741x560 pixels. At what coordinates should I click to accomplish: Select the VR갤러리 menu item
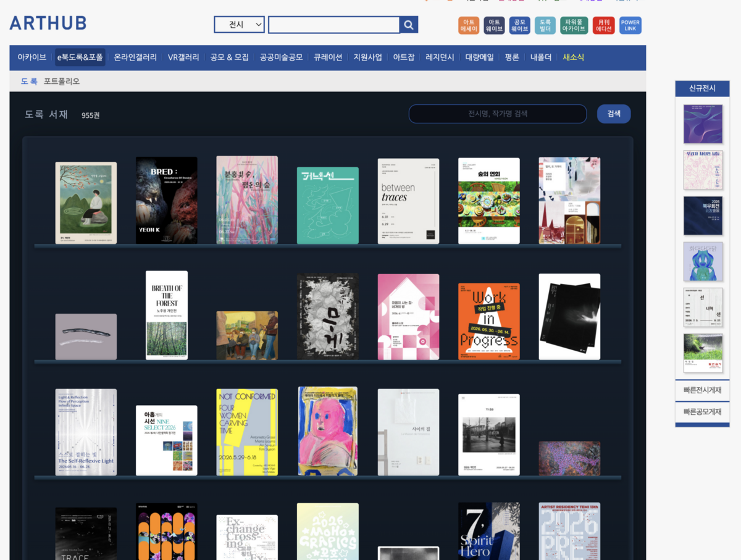183,57
